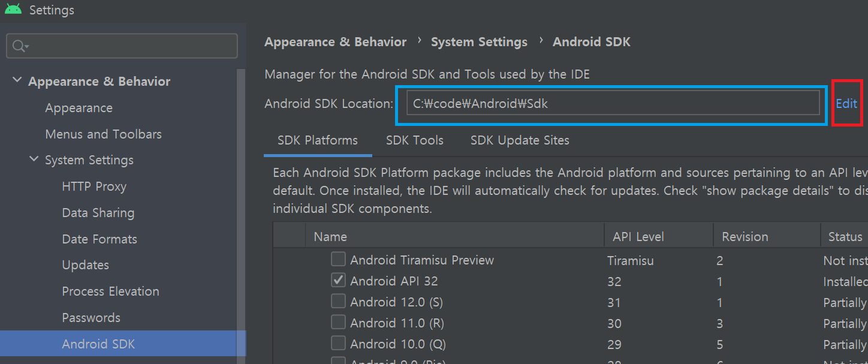Open Date Formats settings

pos(100,239)
